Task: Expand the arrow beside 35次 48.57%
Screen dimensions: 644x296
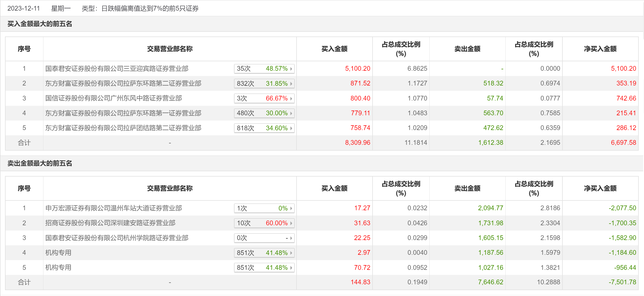Action: pyautogui.click(x=291, y=69)
